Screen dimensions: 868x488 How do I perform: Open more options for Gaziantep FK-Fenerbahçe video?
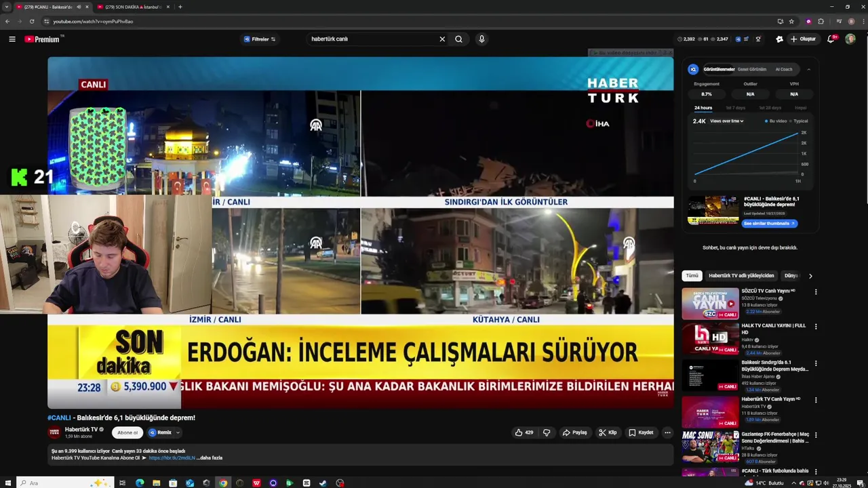[x=816, y=435]
